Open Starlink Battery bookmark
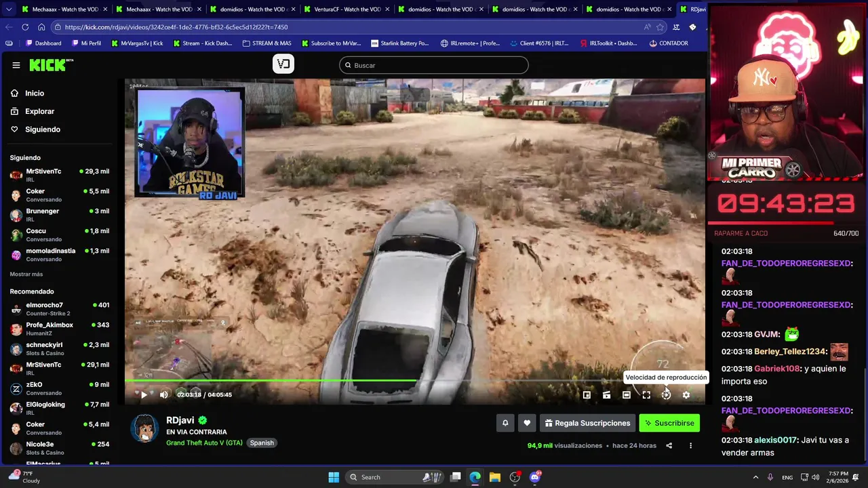 point(399,43)
